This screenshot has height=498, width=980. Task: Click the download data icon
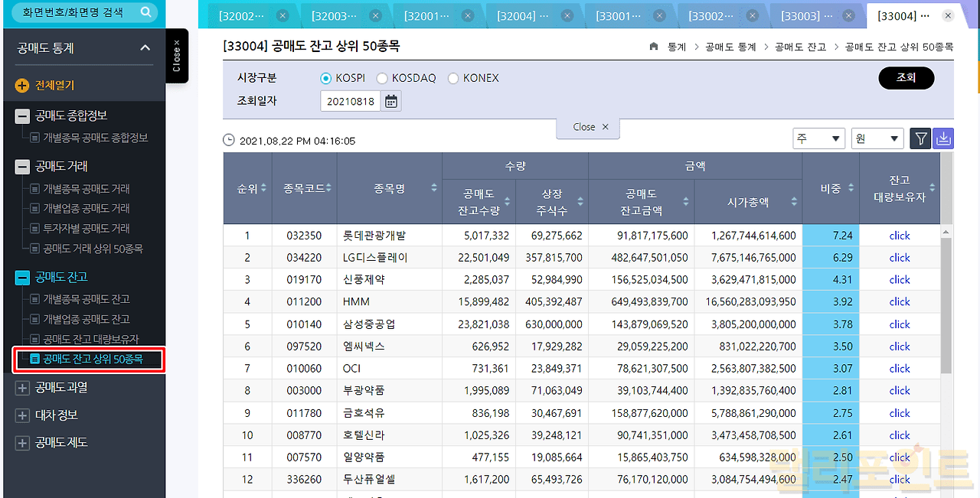click(943, 138)
